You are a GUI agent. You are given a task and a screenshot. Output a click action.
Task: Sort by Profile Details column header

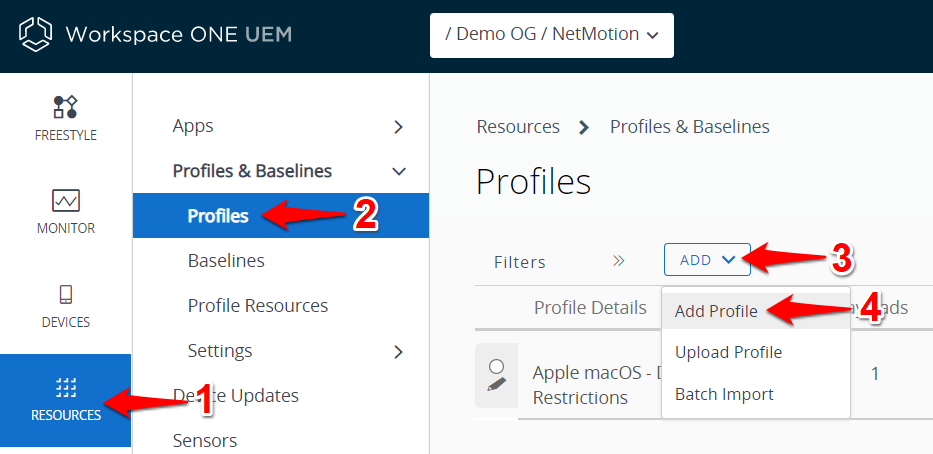click(x=590, y=308)
